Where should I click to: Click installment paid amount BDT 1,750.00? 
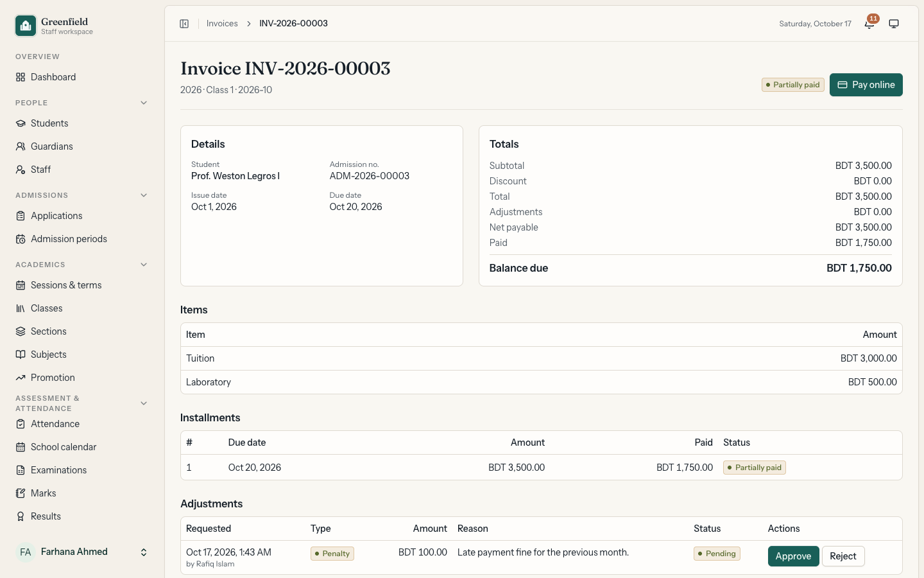tap(685, 468)
